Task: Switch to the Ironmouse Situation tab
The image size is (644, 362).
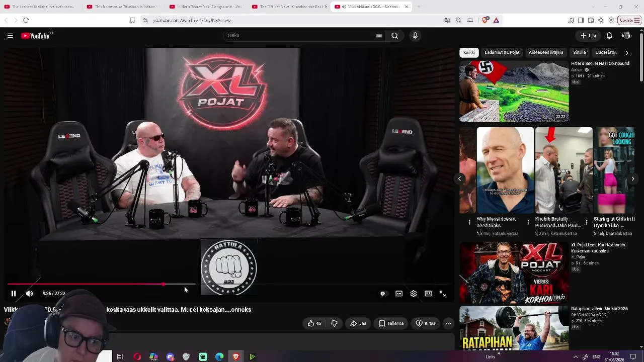Action: pos(122,7)
